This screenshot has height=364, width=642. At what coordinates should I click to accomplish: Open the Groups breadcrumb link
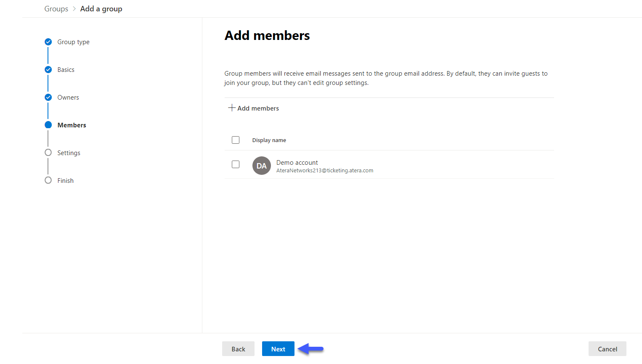coord(56,9)
